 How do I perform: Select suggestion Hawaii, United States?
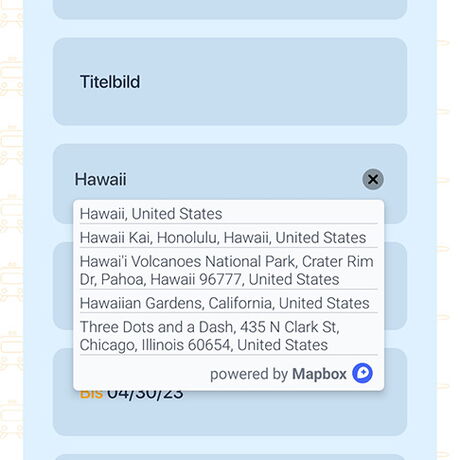229,214
